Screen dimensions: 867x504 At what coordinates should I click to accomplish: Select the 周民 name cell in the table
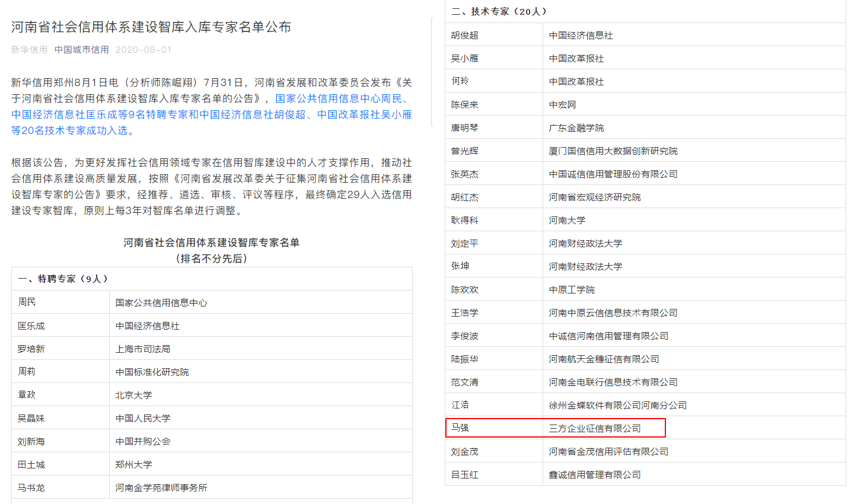pos(27,302)
